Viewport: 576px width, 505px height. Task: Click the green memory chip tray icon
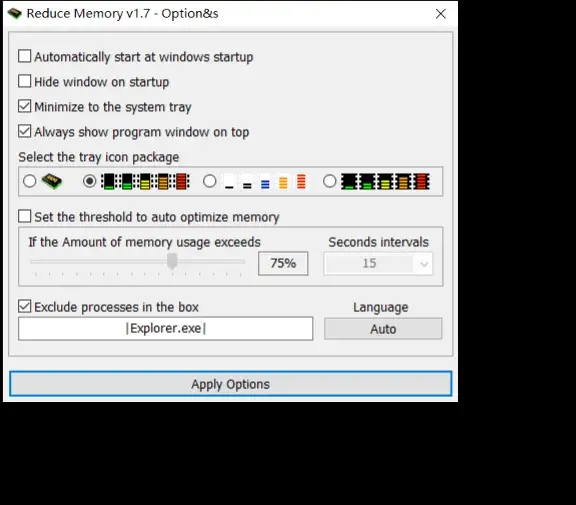pos(52,181)
